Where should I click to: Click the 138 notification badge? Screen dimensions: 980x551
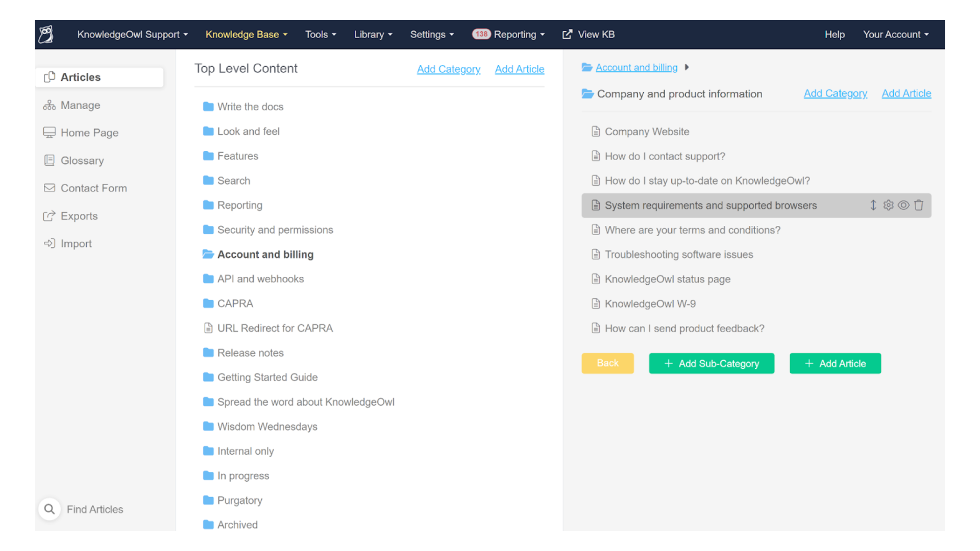pyautogui.click(x=481, y=34)
